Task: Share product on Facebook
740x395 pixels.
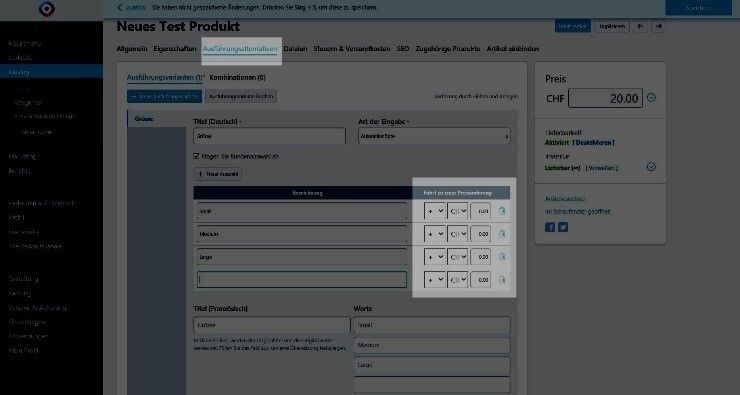Action: (550, 227)
